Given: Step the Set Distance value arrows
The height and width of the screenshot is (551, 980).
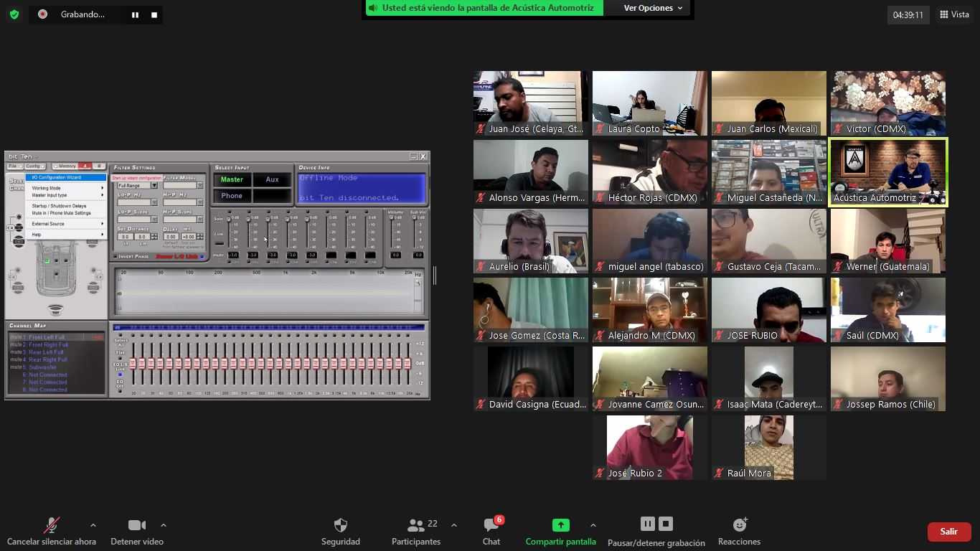Looking at the screenshot, I should point(154,237).
